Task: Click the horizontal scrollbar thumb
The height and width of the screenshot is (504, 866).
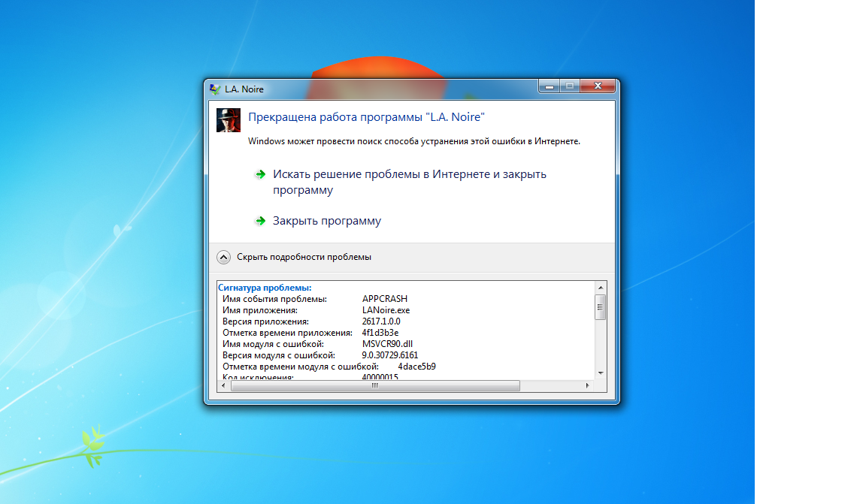Action: [375, 386]
